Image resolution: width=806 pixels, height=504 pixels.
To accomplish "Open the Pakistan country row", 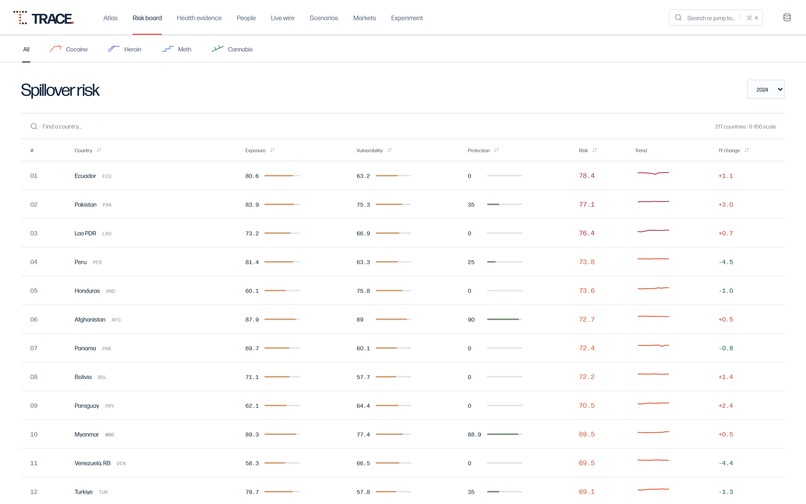I will click(x=403, y=204).
